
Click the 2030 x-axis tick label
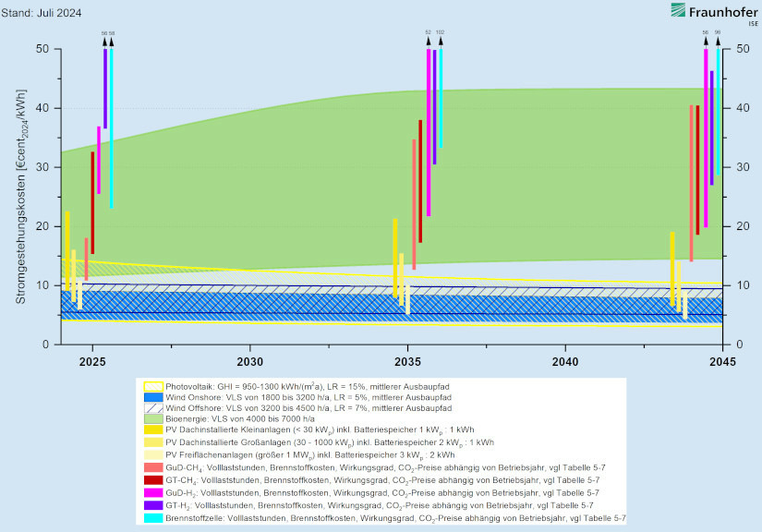(250, 362)
